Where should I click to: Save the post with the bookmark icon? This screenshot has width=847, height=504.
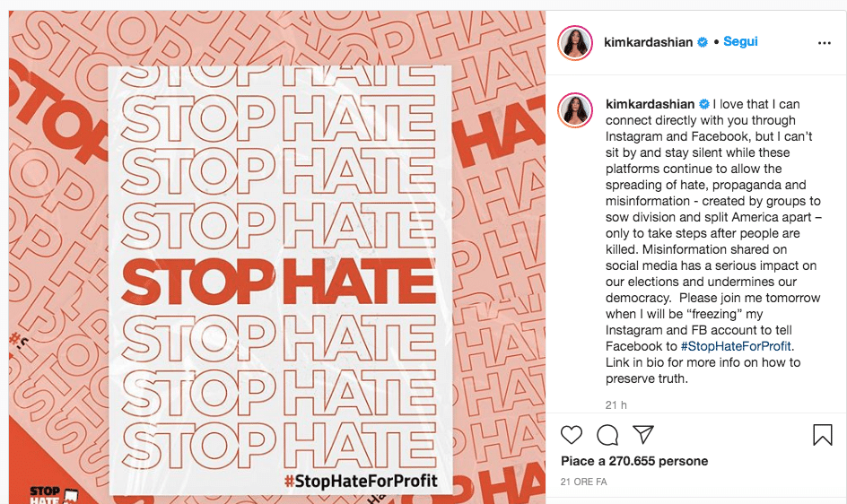(822, 435)
